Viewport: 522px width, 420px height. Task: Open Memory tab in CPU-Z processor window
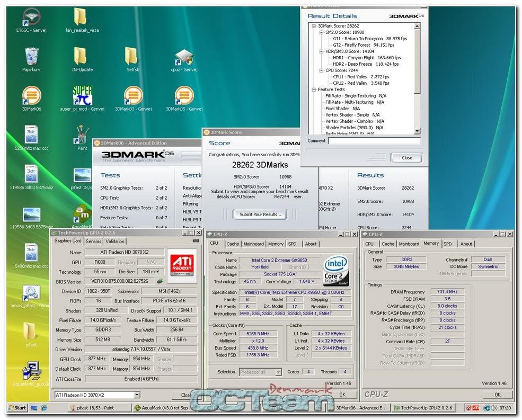coord(276,244)
